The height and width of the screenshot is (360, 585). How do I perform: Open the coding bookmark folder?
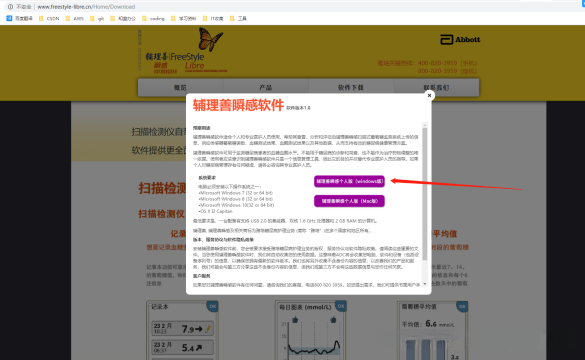(153, 18)
